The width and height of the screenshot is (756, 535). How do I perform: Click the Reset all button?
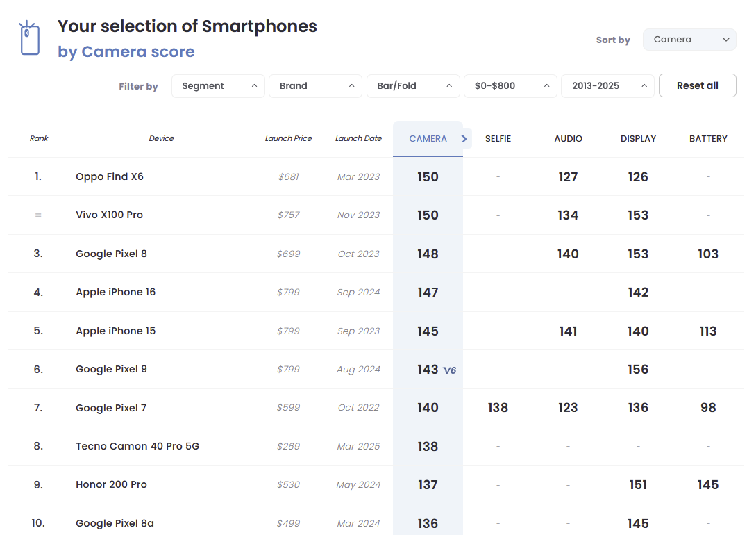click(697, 85)
